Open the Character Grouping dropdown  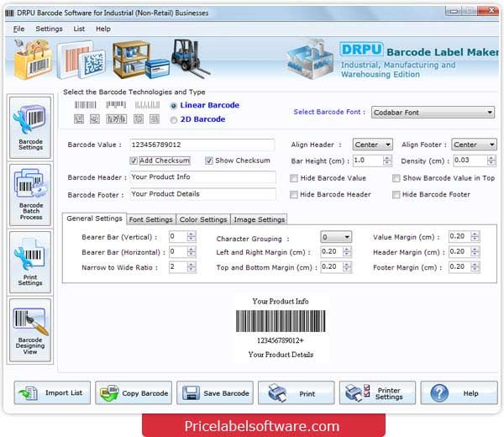tap(336, 237)
